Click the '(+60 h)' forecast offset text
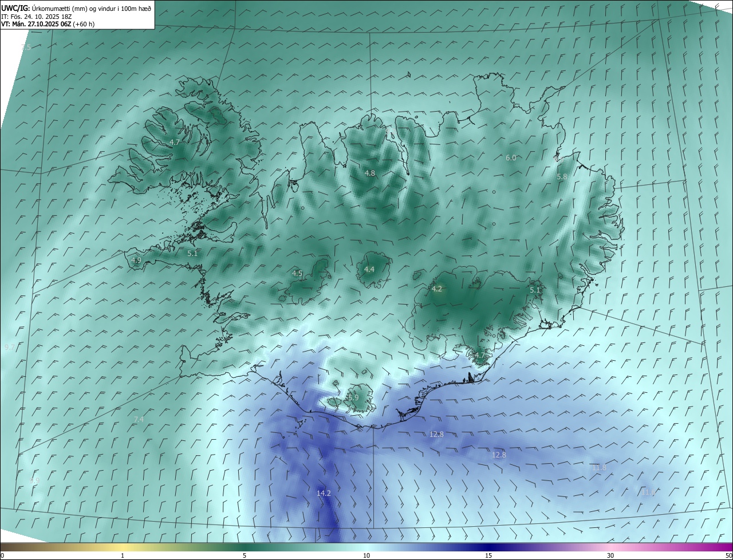The width and height of the screenshot is (733, 560). (84, 25)
